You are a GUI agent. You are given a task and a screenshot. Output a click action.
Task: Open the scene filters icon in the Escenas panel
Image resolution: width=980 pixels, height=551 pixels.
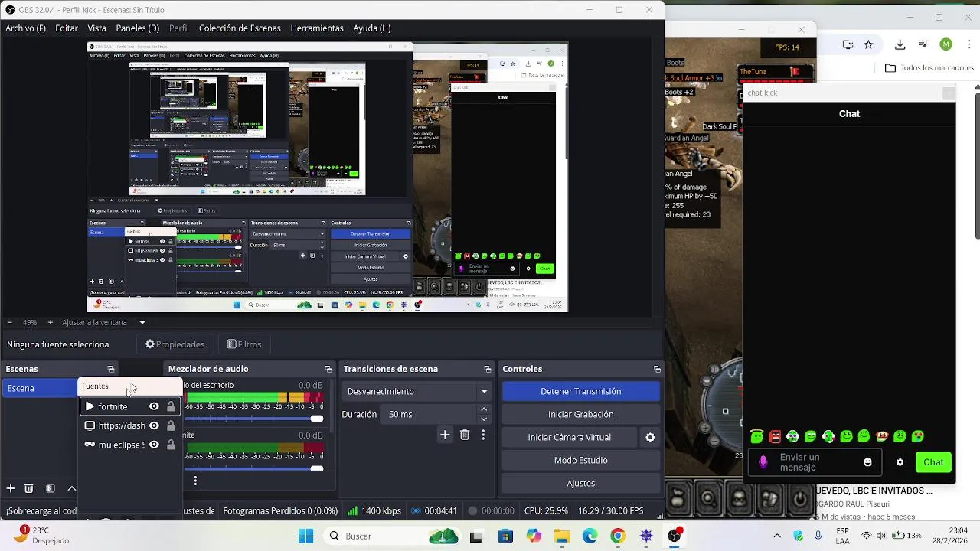(x=51, y=488)
